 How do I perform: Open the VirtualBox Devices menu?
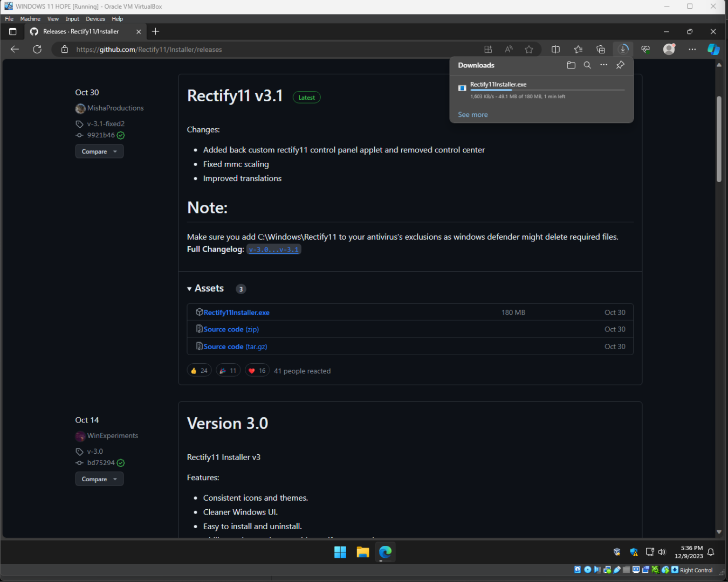pyautogui.click(x=95, y=19)
